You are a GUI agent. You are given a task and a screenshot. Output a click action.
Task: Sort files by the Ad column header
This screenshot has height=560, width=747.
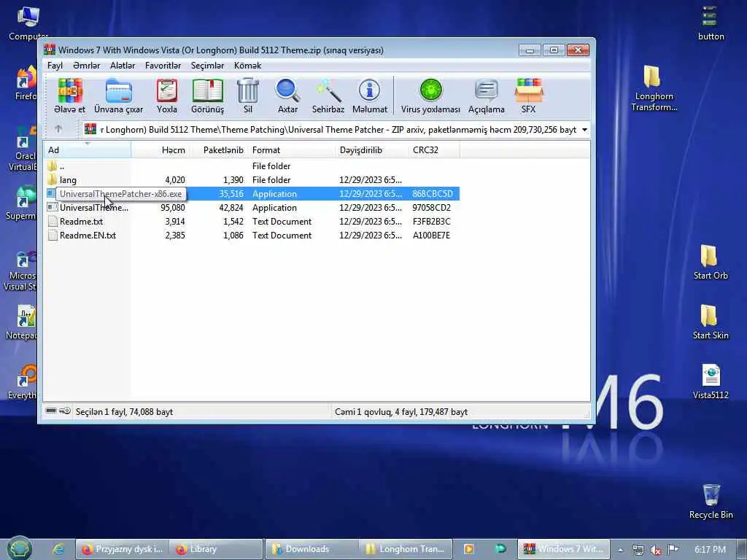(88, 150)
